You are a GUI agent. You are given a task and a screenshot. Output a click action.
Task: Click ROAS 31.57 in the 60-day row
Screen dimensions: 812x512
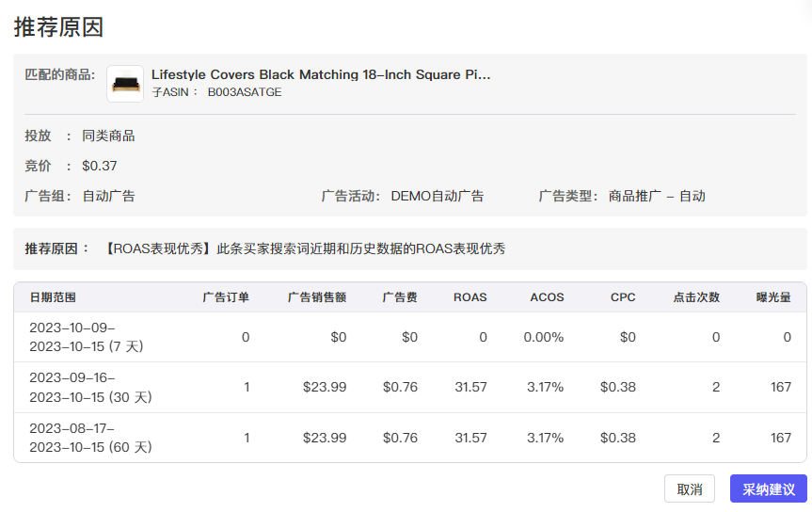click(x=470, y=438)
